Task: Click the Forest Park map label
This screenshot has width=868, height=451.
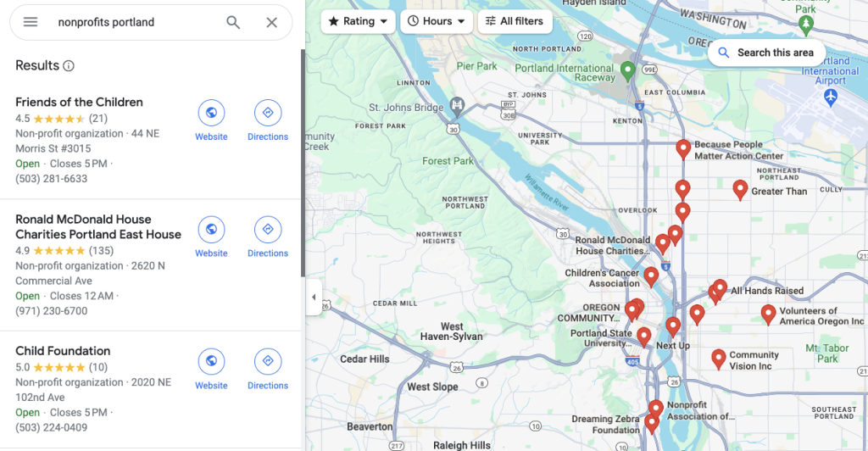Action: point(448,161)
